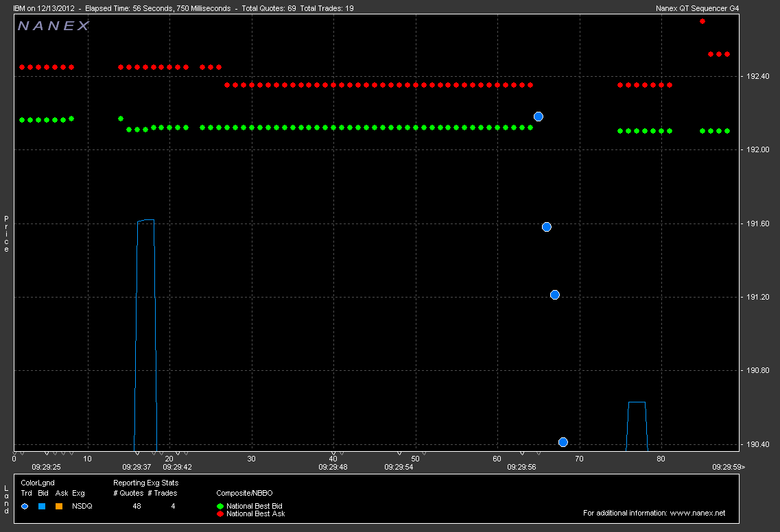Click the 192.40 price axis label
The image size is (780, 532).
point(757,76)
